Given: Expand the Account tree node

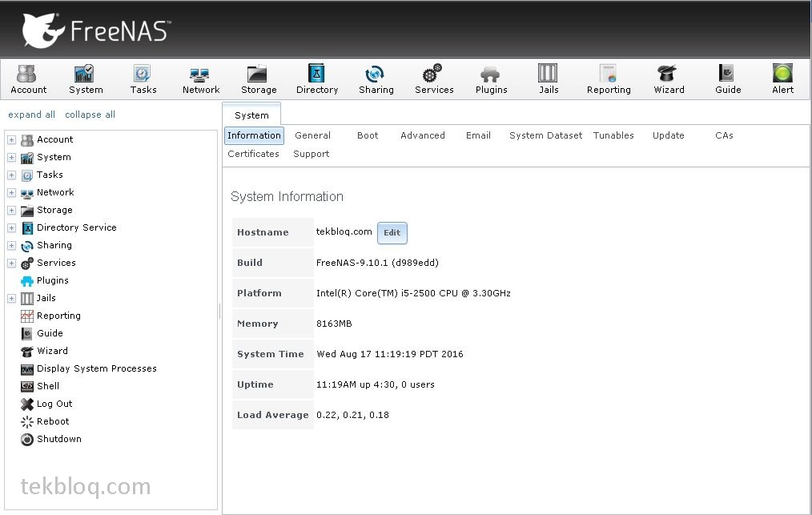Looking at the screenshot, I should (11, 140).
